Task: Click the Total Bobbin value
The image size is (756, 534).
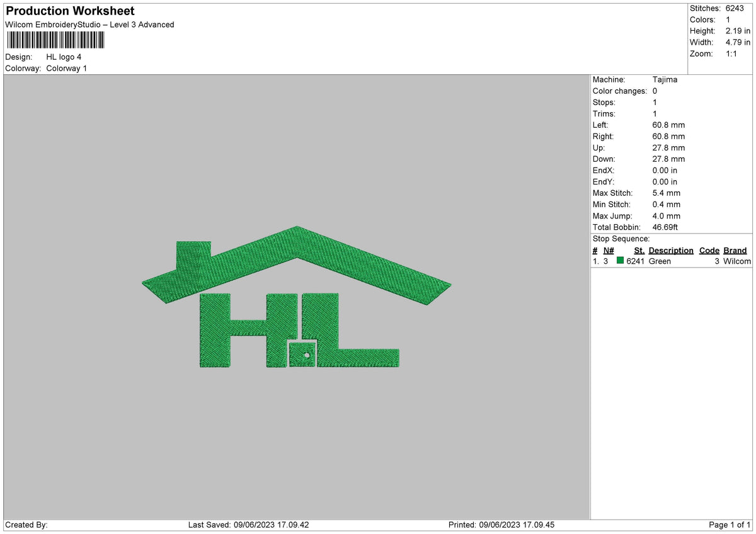Action: point(665,227)
